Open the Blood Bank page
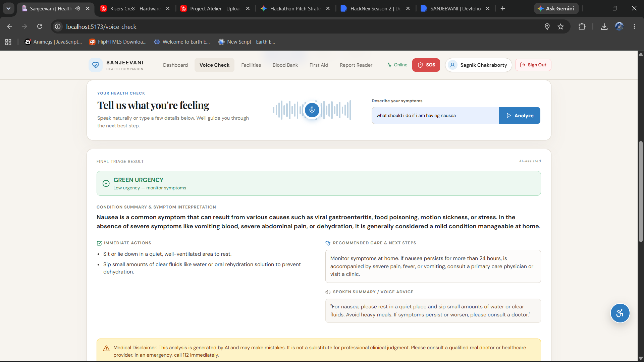 click(x=285, y=65)
